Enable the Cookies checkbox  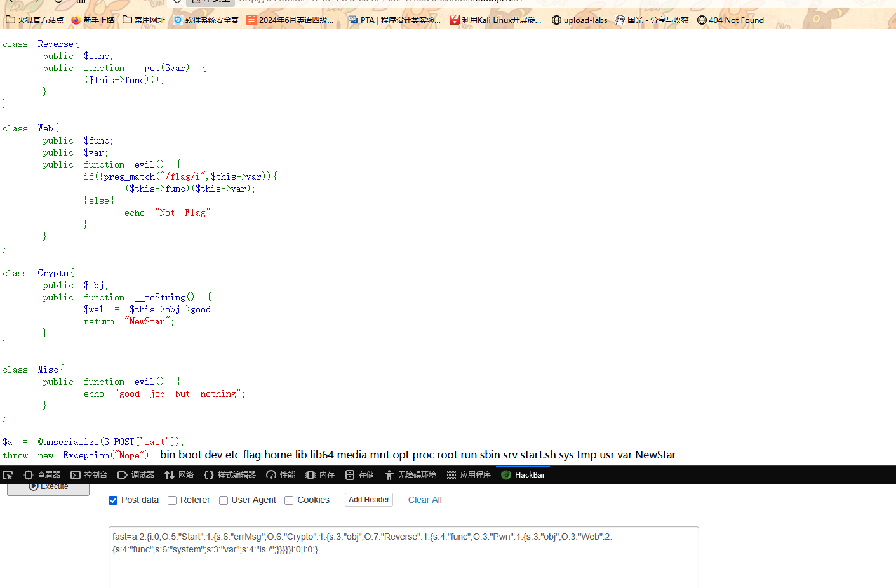pyautogui.click(x=289, y=500)
